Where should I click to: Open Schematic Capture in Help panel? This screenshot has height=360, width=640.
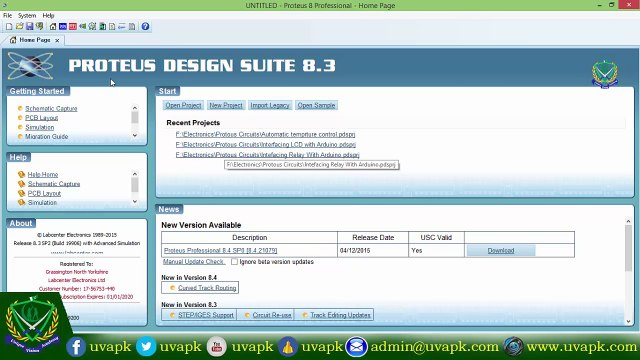click(x=54, y=184)
